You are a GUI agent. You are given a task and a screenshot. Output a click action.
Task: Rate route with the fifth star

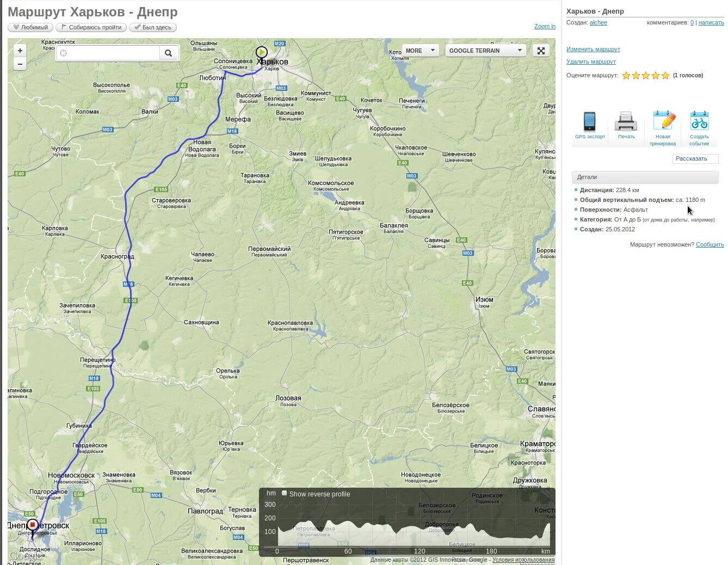(x=665, y=76)
